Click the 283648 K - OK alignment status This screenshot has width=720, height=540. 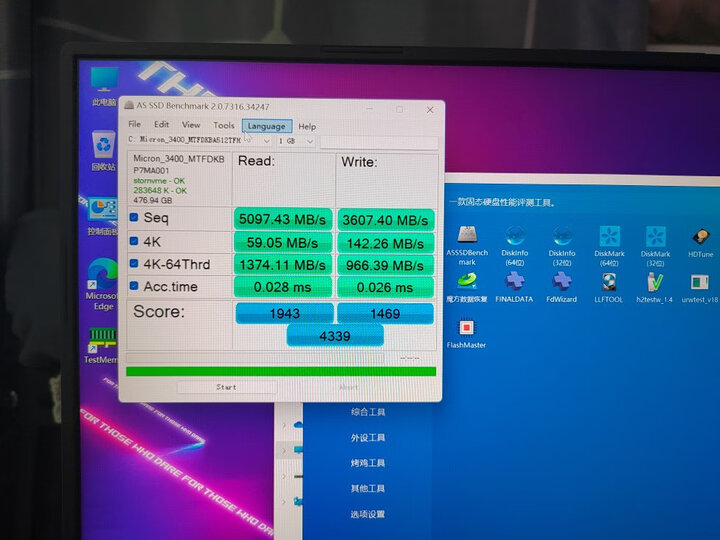160,191
